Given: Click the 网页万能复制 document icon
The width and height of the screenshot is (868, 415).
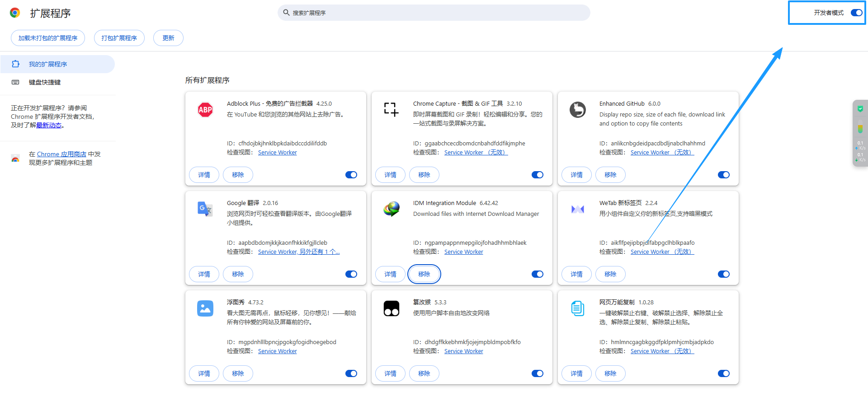Looking at the screenshot, I should tap(578, 308).
